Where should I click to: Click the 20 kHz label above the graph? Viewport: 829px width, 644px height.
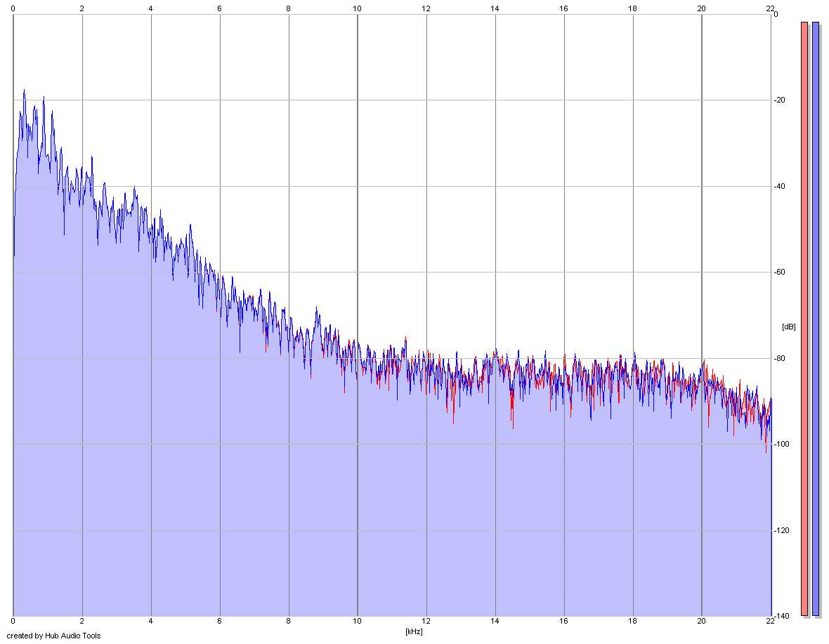coord(702,8)
